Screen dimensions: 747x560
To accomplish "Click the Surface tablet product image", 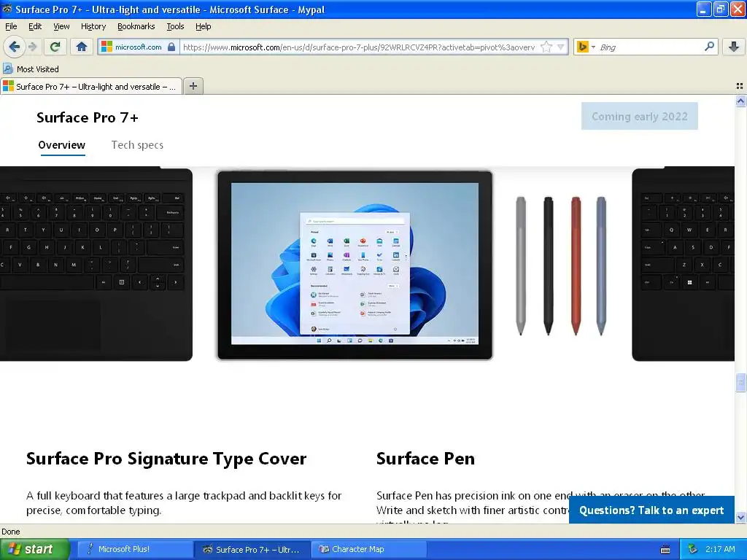I will [x=355, y=265].
